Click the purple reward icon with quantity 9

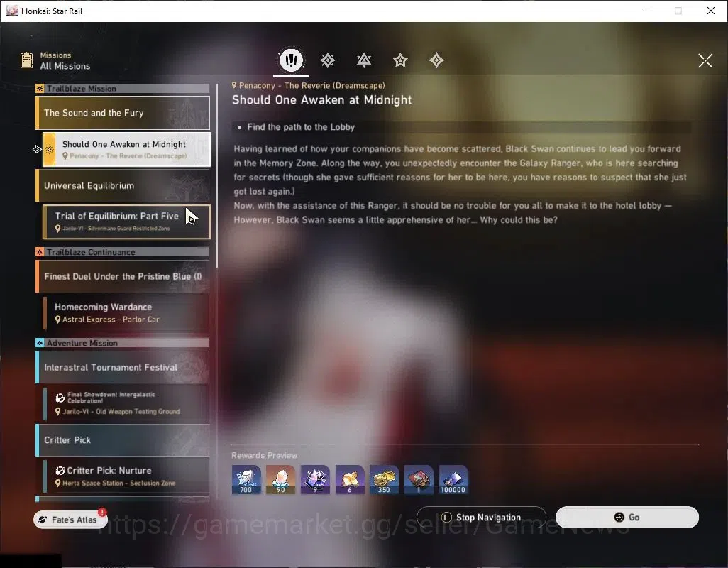pyautogui.click(x=315, y=480)
